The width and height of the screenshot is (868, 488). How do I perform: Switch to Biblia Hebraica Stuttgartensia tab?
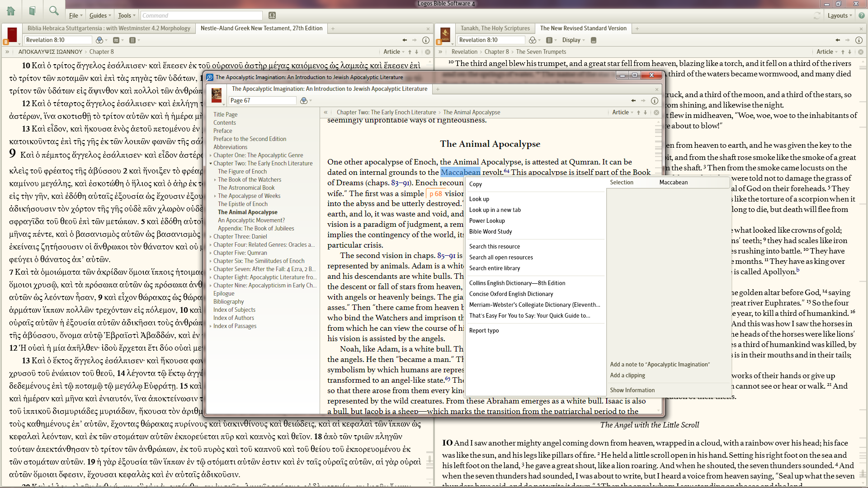point(109,28)
